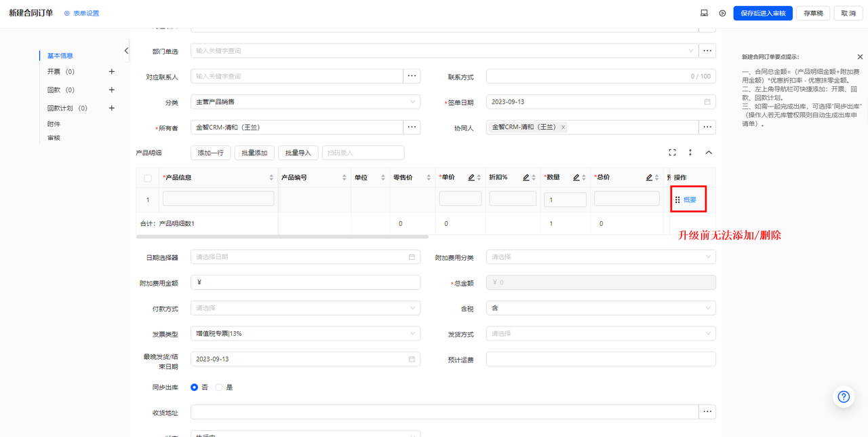Sort by 产品编号 column arrows
Viewport: 868px width, 437px height.
[343, 178]
